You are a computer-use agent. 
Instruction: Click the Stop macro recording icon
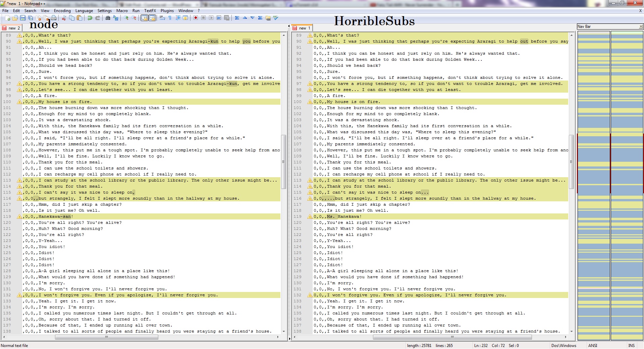click(203, 18)
